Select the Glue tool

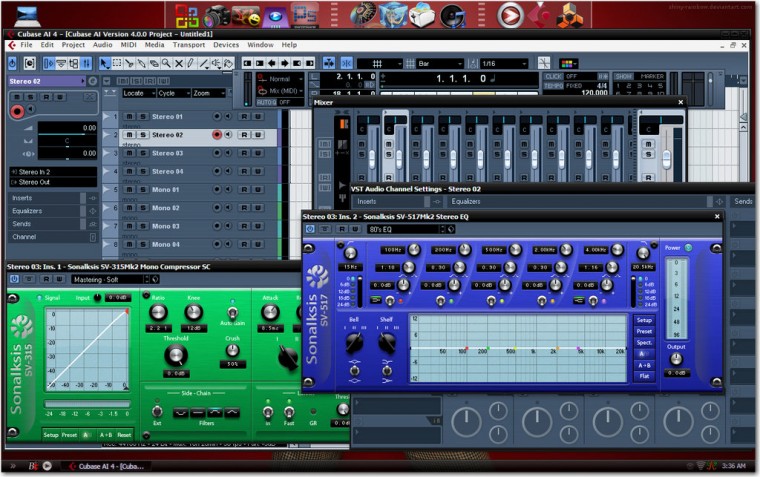click(x=142, y=64)
